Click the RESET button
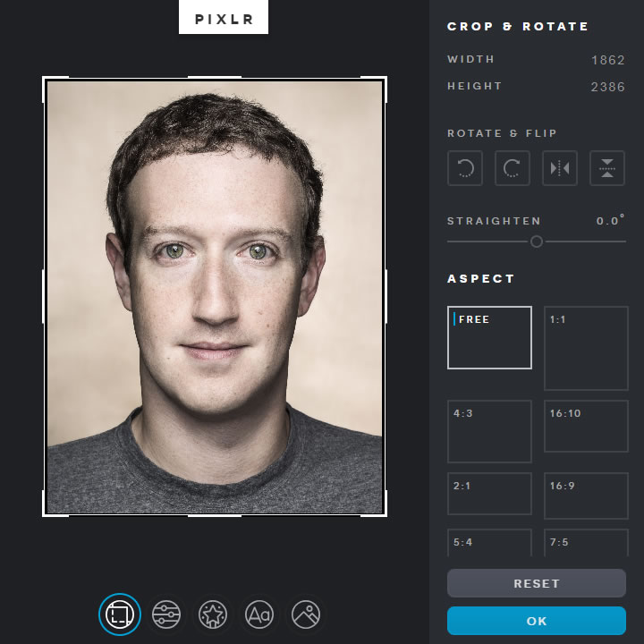Image resolution: width=644 pixels, height=644 pixels. [x=537, y=583]
